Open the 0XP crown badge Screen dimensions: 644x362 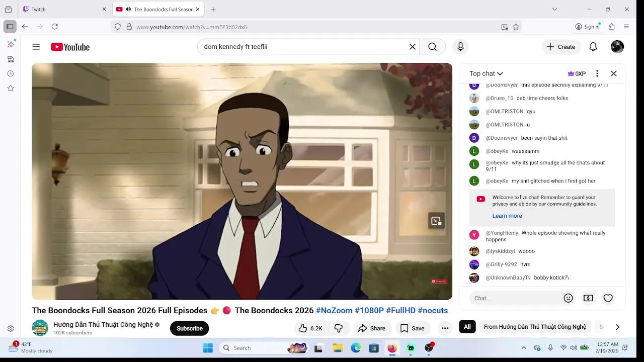click(x=577, y=73)
